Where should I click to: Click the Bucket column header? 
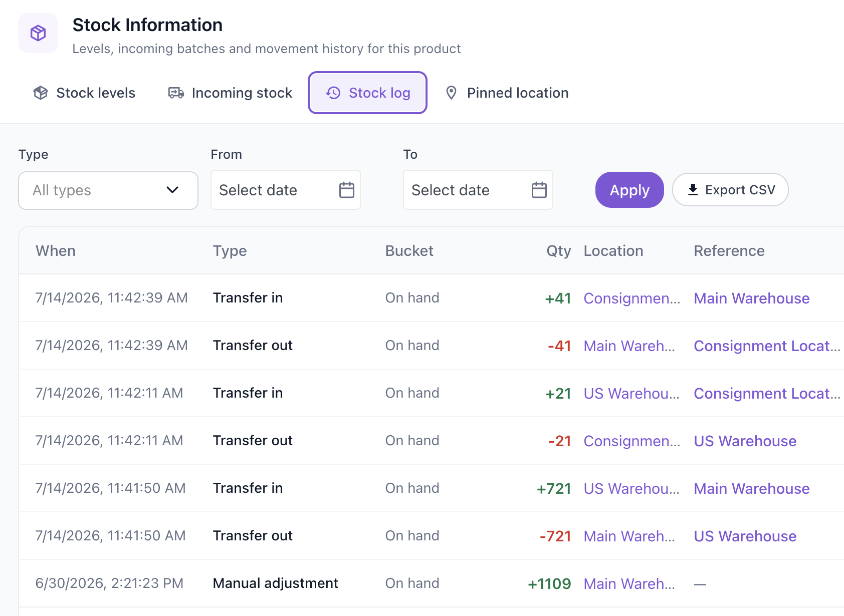409,250
